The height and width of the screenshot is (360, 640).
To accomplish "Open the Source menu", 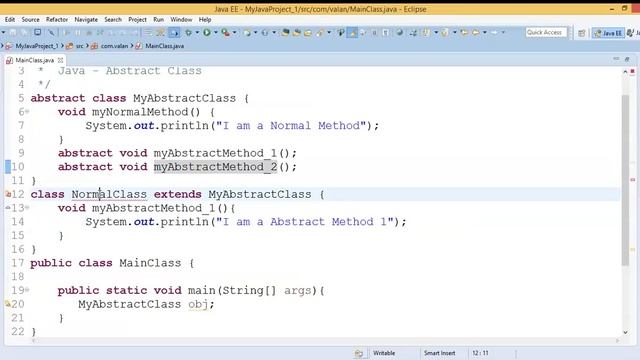I will [30, 20].
